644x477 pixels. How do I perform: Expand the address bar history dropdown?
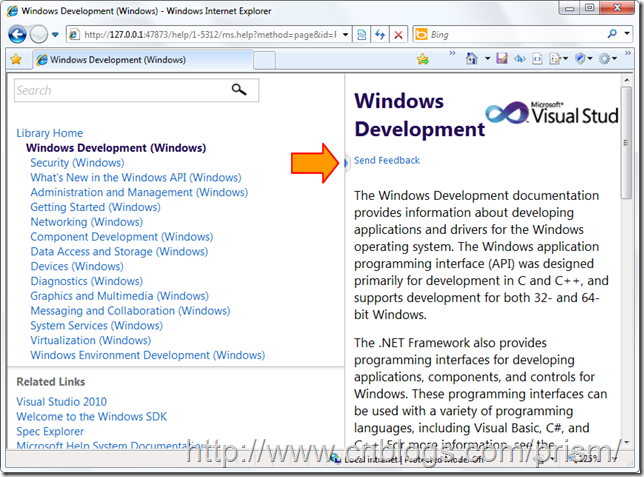[344, 34]
